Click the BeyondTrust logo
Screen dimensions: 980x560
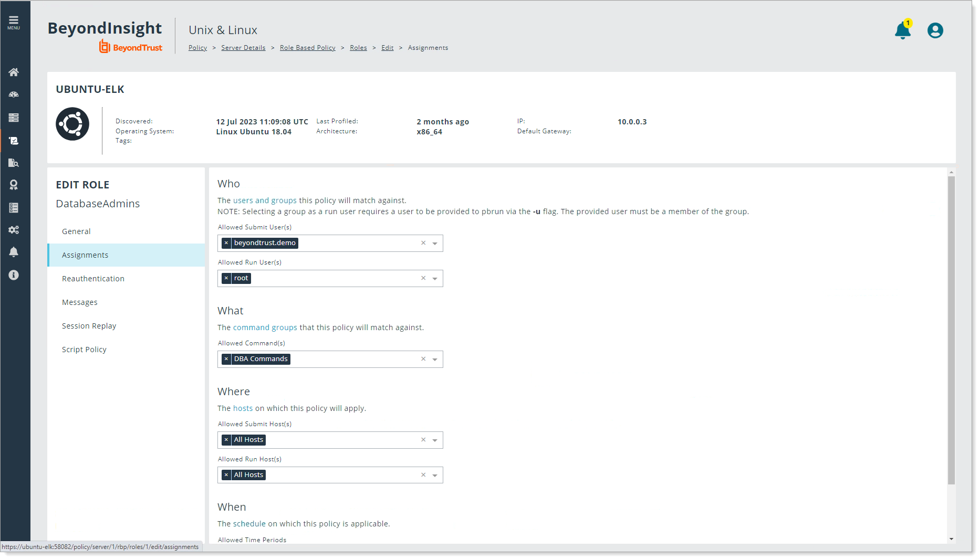[x=131, y=47]
